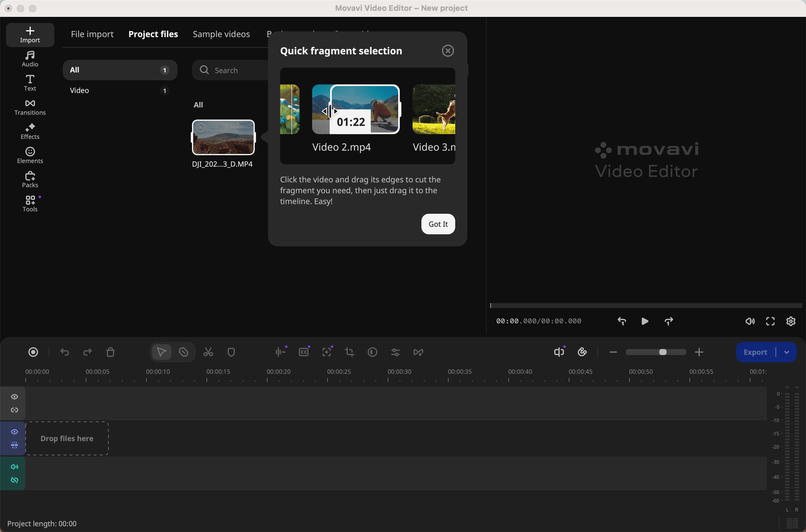Zoom out timeline with minus button
Screen dimensions: 806x532
coord(613,352)
